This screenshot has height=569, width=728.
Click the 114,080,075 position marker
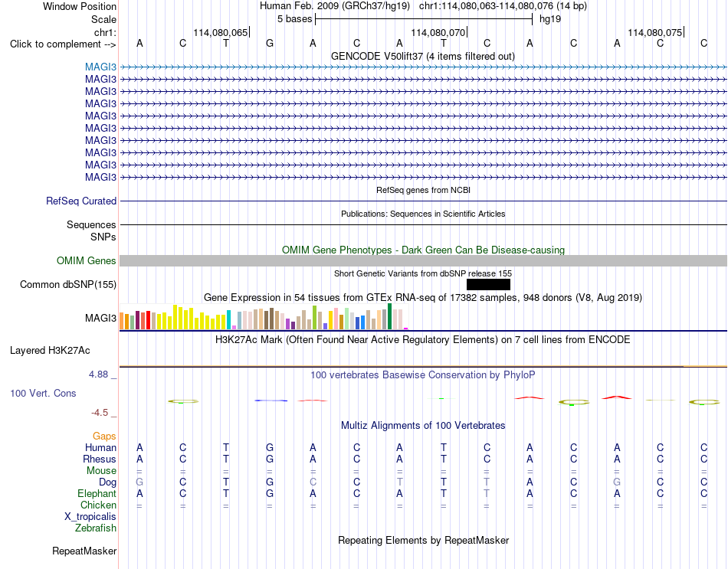(655, 32)
